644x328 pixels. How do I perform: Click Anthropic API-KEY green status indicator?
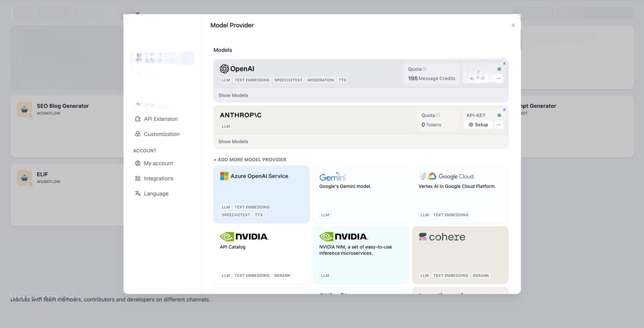[x=499, y=115]
